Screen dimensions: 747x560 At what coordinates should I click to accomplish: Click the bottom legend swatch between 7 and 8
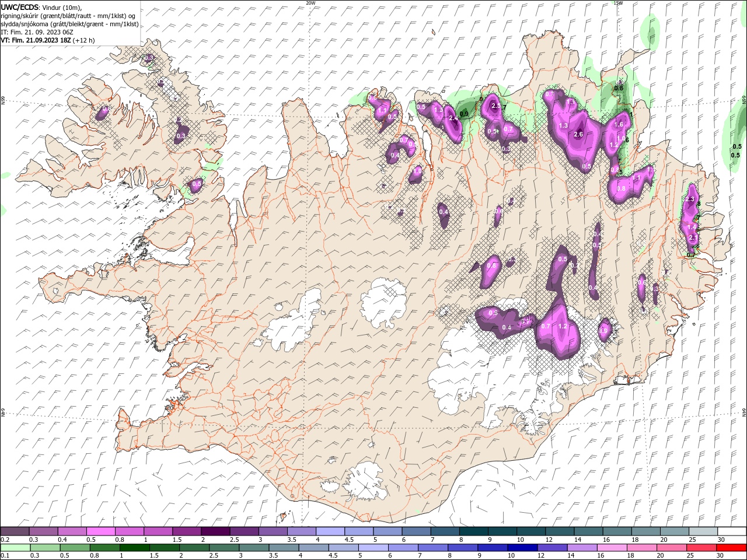(432, 548)
